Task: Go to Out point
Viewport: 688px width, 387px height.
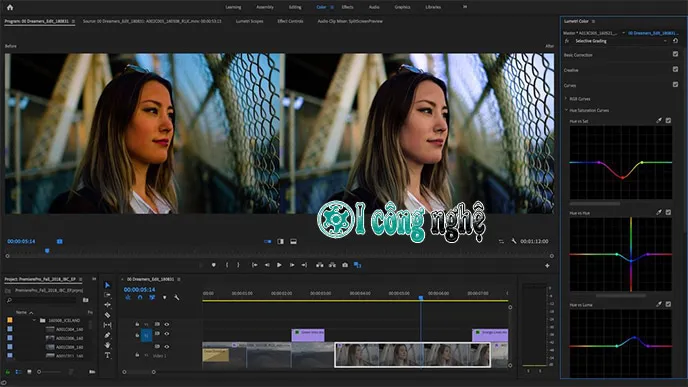Action: [x=304, y=265]
